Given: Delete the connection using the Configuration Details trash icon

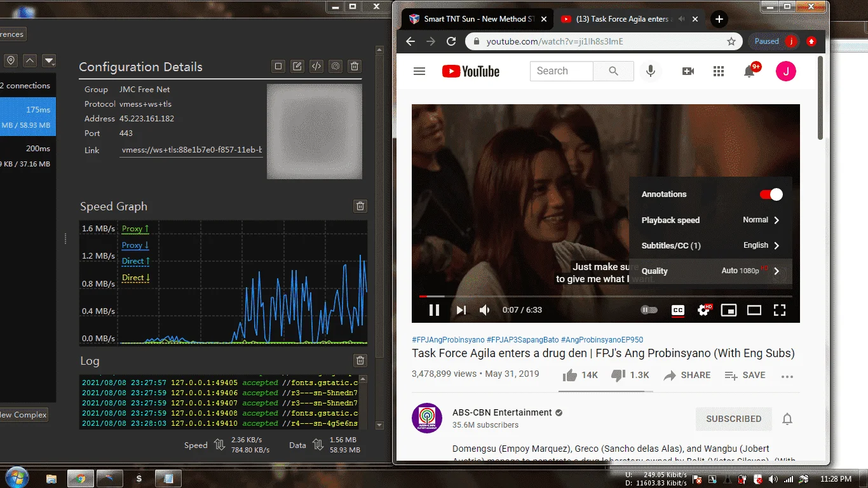Looking at the screenshot, I should (x=355, y=66).
